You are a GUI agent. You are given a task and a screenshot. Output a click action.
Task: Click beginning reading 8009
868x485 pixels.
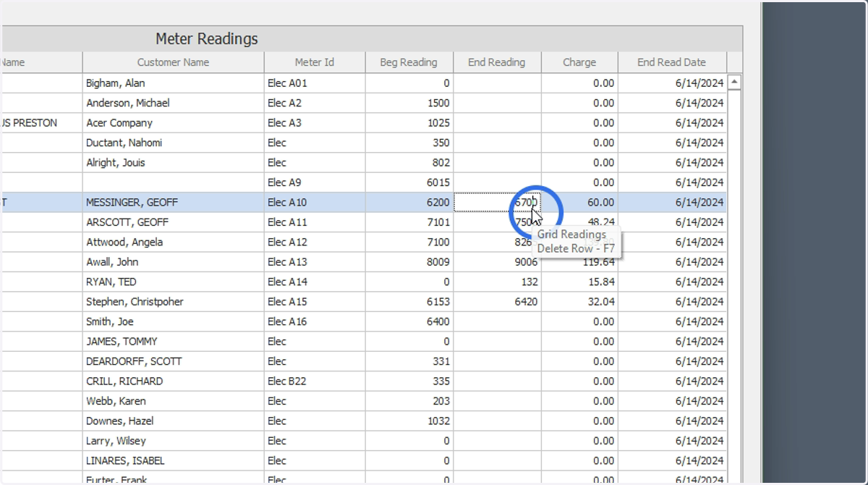(x=438, y=262)
